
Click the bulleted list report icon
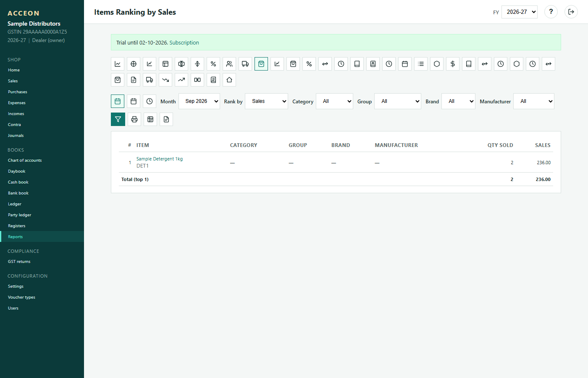[421, 64]
